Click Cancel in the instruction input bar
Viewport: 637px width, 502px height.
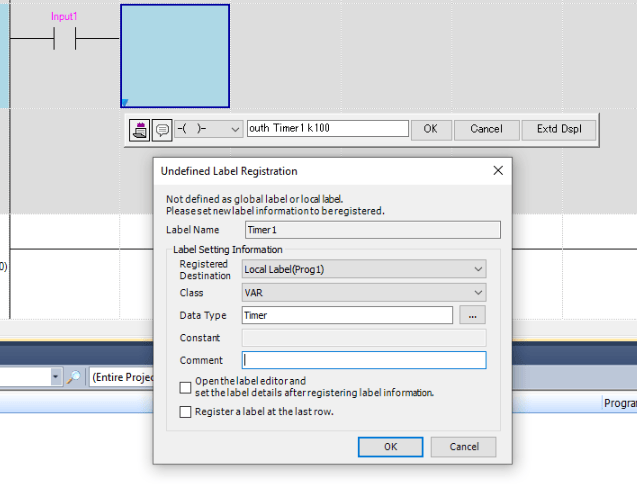[x=486, y=129]
